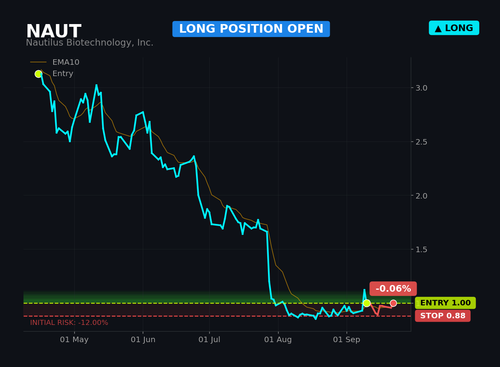Click the 01 Aug x-axis label
Viewport: 500px width, 367px height.
[278, 340]
